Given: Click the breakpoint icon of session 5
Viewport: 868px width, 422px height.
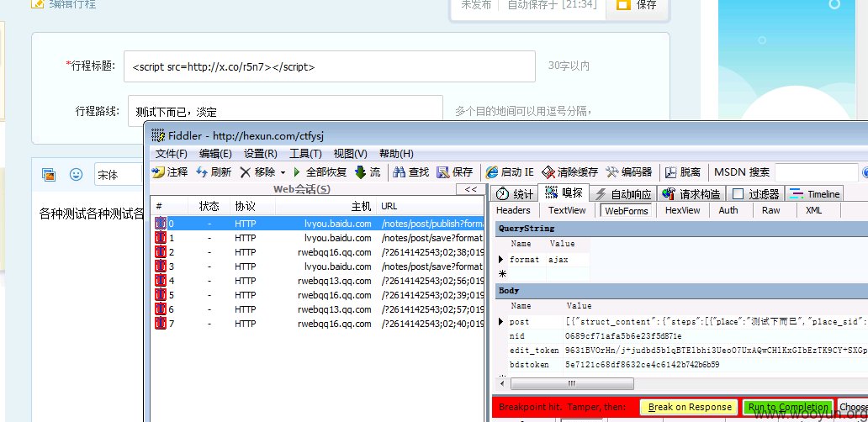Looking at the screenshot, I should coord(161,295).
